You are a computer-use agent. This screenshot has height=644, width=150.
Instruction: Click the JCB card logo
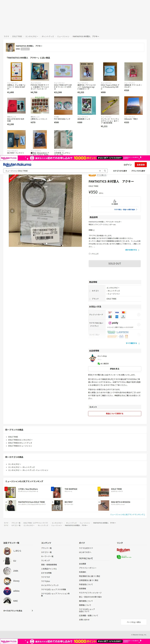[110, 317]
